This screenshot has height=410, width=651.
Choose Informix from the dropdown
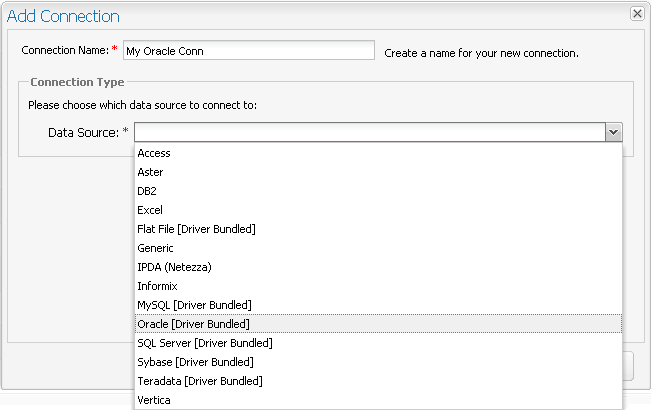point(157,286)
